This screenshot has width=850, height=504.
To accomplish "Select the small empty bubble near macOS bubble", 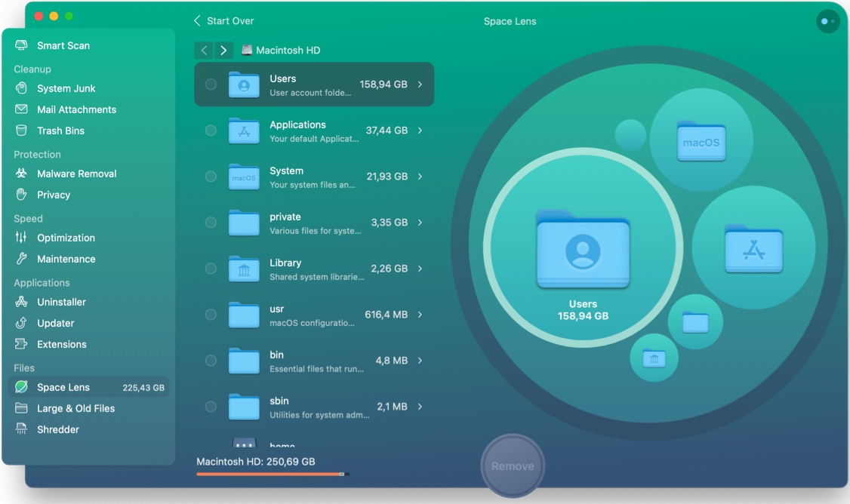I will point(630,134).
